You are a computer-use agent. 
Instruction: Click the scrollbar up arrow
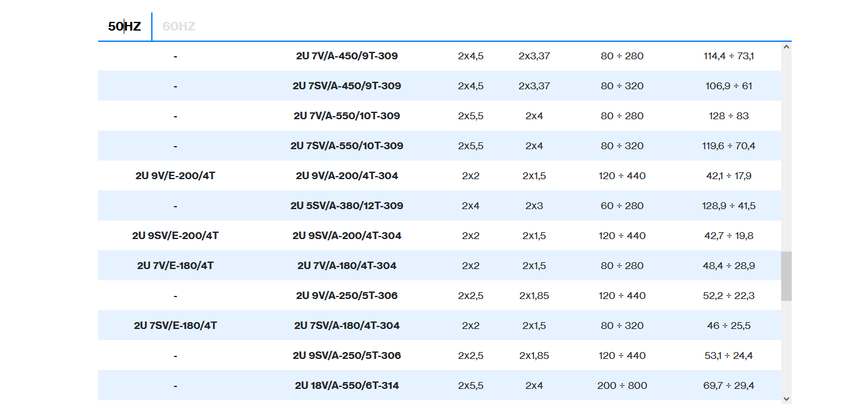point(786,47)
